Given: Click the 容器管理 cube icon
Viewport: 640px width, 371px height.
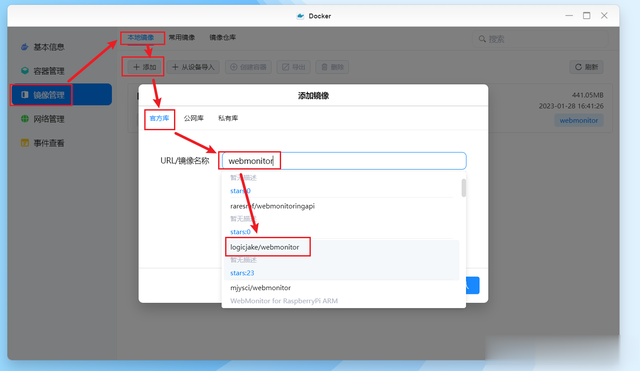Looking at the screenshot, I should pyautogui.click(x=24, y=71).
